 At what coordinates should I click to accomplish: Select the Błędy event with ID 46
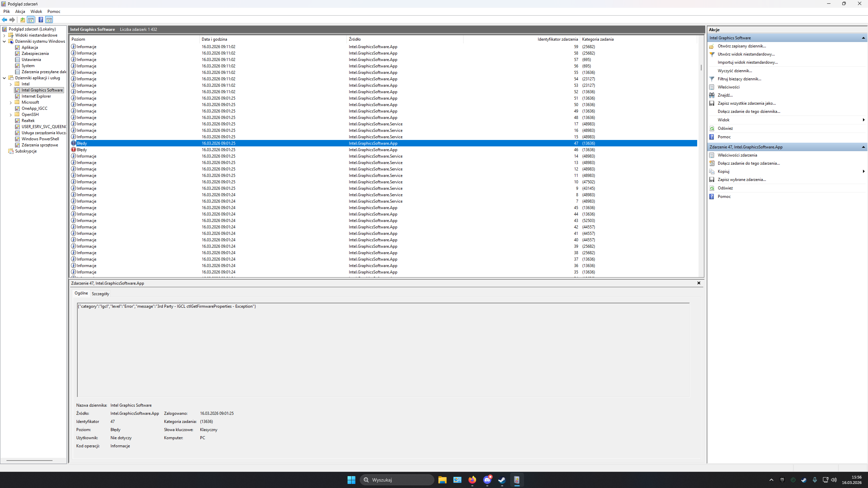click(x=82, y=150)
